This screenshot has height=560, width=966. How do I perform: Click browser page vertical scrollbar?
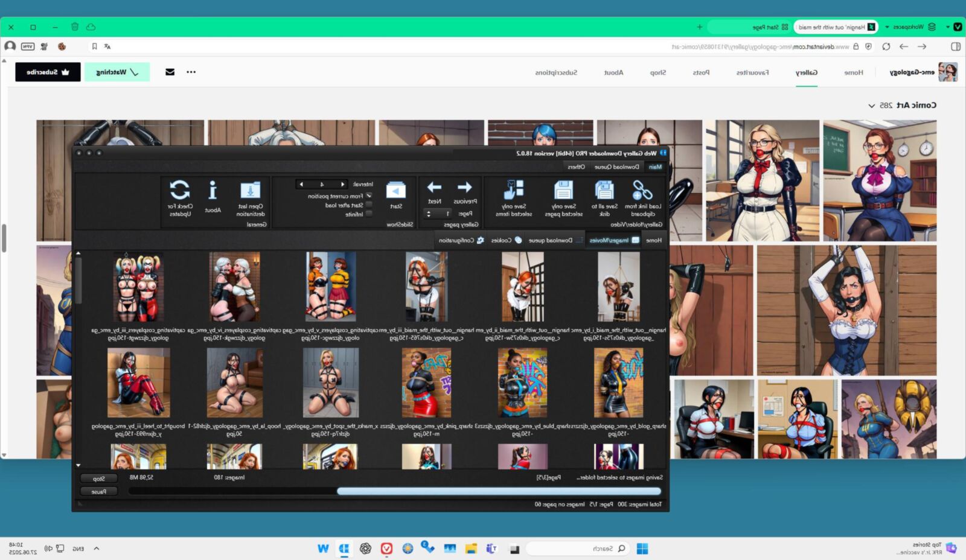point(4,238)
